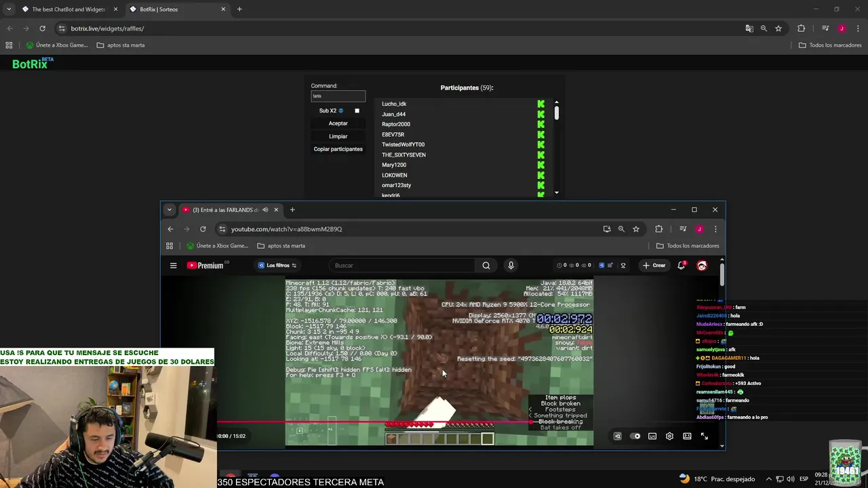The image size is (868, 488).
Task: Click zoom magnifier in back browser address bar
Action: tap(764, 28)
